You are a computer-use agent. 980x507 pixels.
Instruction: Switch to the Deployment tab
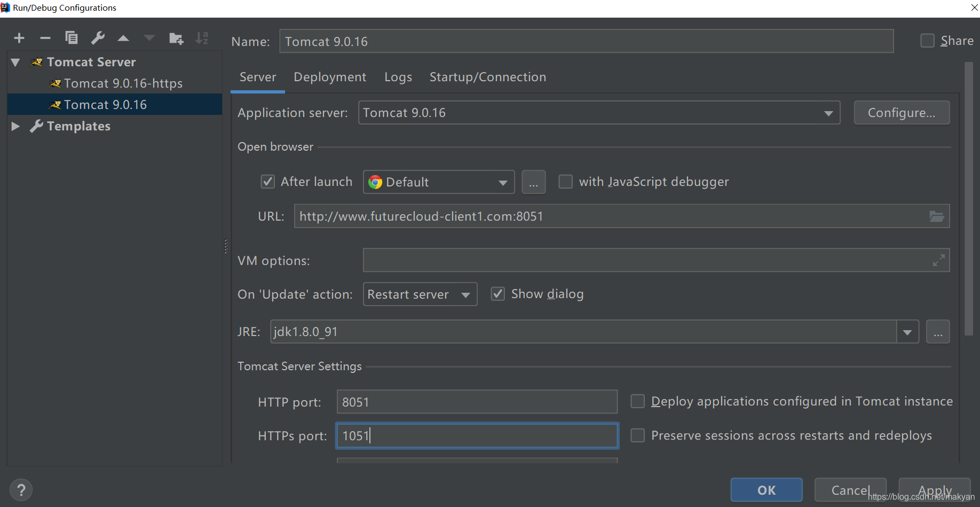330,77
